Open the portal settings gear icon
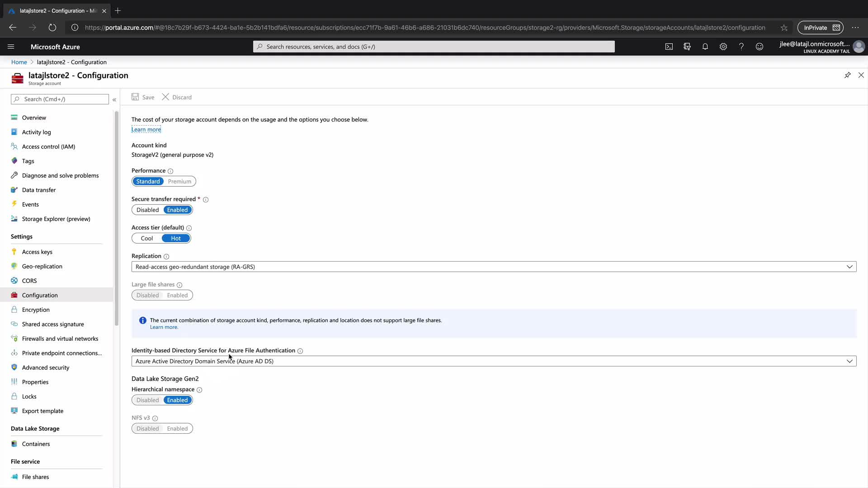 tap(723, 47)
